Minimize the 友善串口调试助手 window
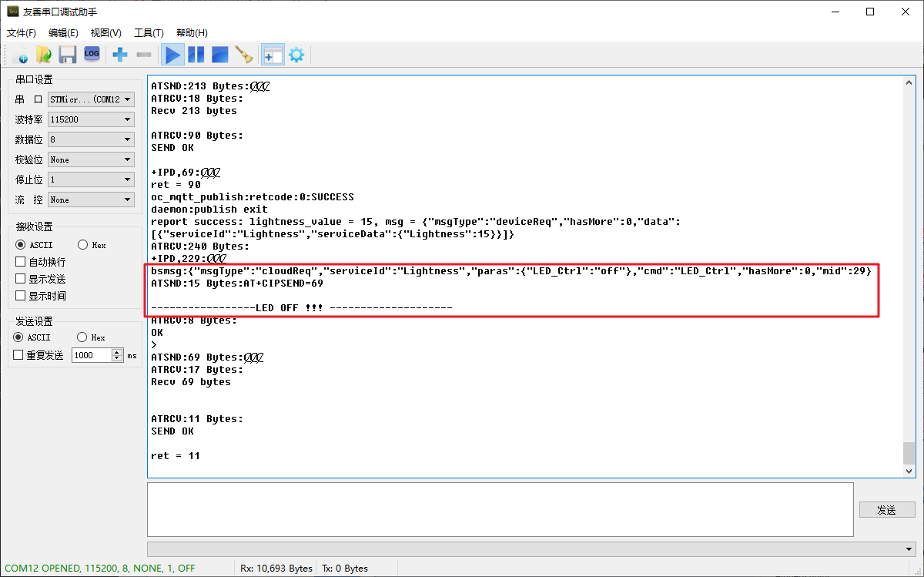This screenshot has width=924, height=577. click(835, 12)
